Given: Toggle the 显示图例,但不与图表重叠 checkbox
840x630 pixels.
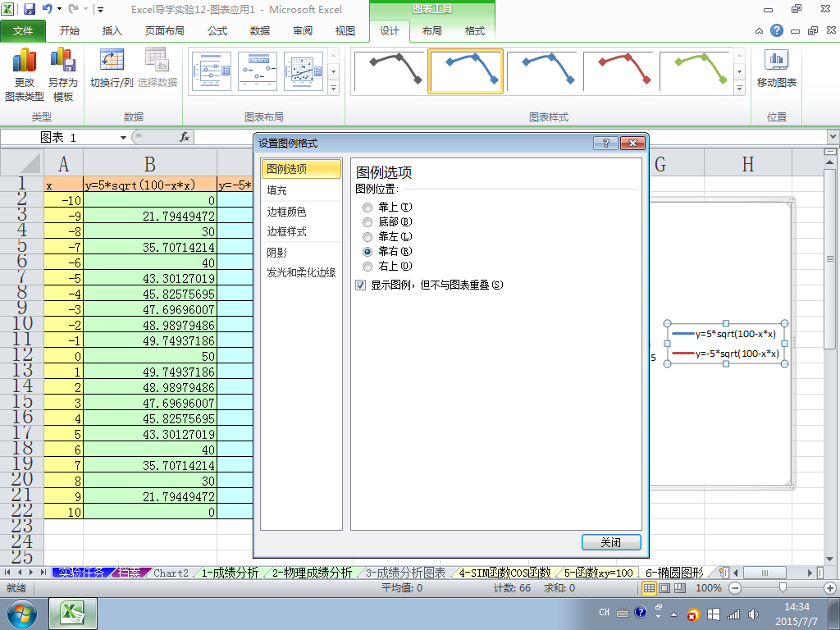Looking at the screenshot, I should (x=361, y=285).
